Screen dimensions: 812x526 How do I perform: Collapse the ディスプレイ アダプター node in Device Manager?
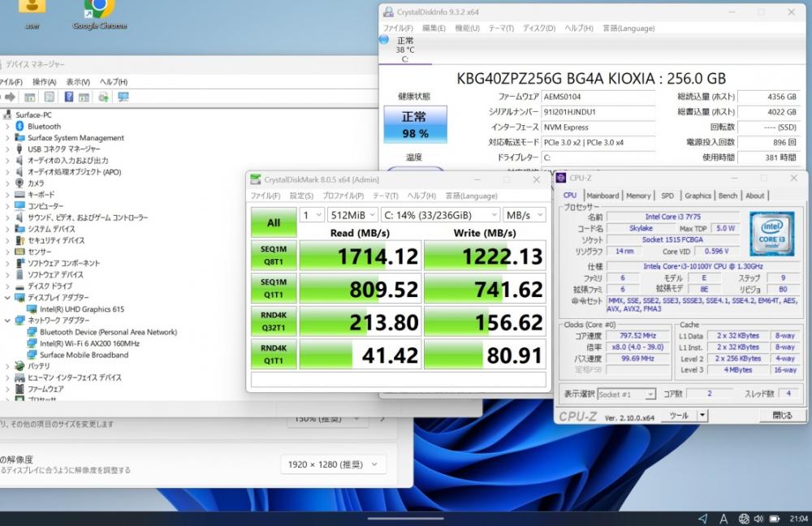(x=7, y=298)
